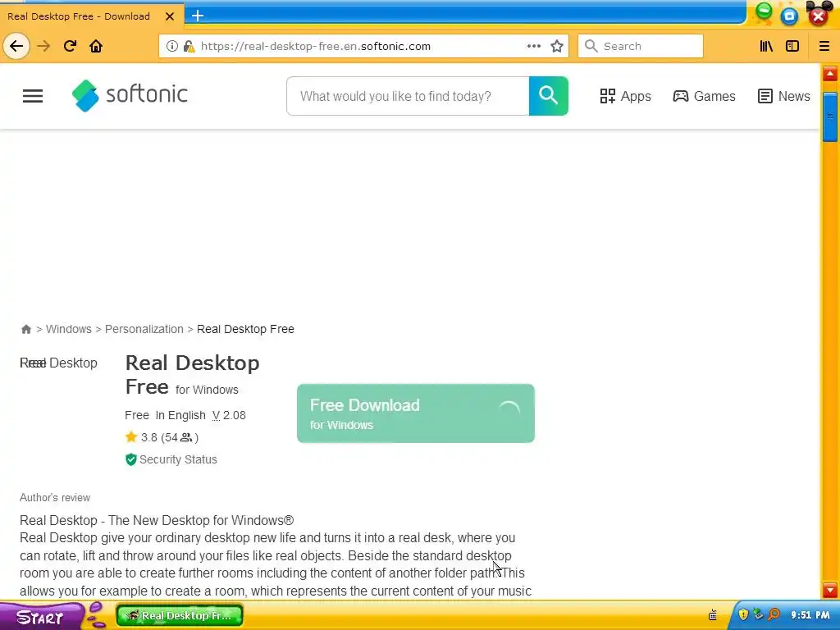Open the Softonic site hamburger menu
This screenshot has height=630, width=840.
coord(33,96)
